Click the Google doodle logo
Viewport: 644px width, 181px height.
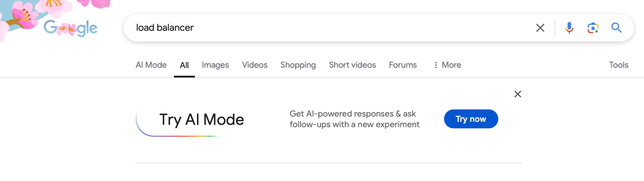(x=71, y=28)
